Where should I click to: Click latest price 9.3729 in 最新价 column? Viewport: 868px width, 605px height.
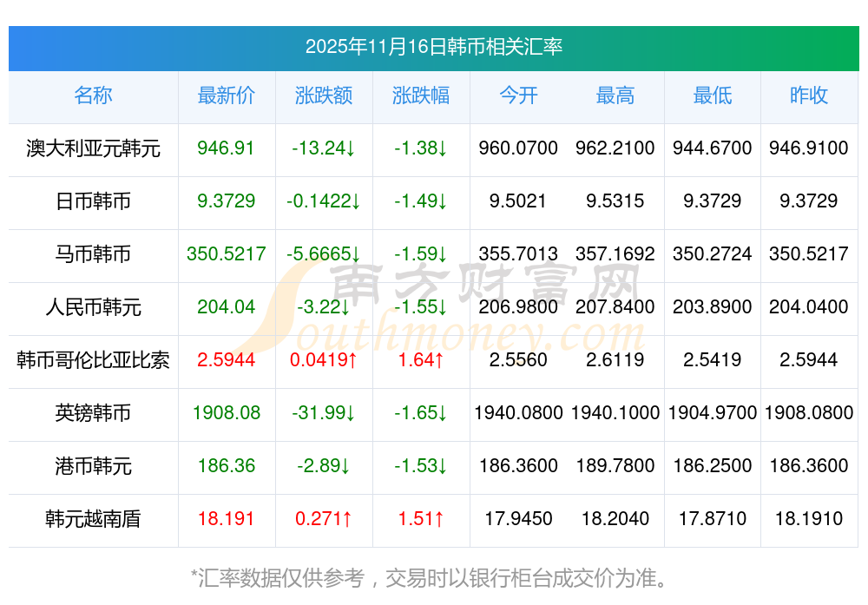pyautogui.click(x=226, y=201)
